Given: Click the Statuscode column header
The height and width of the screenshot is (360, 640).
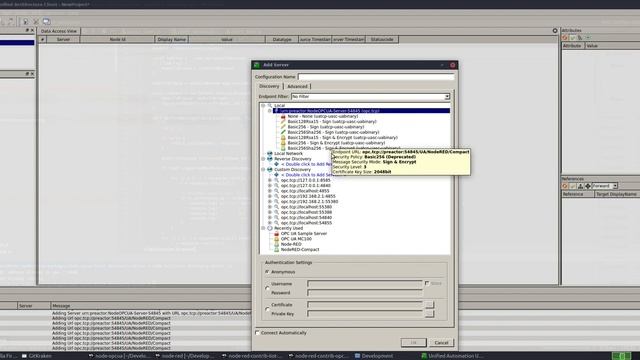Looking at the screenshot, I should tap(382, 40).
